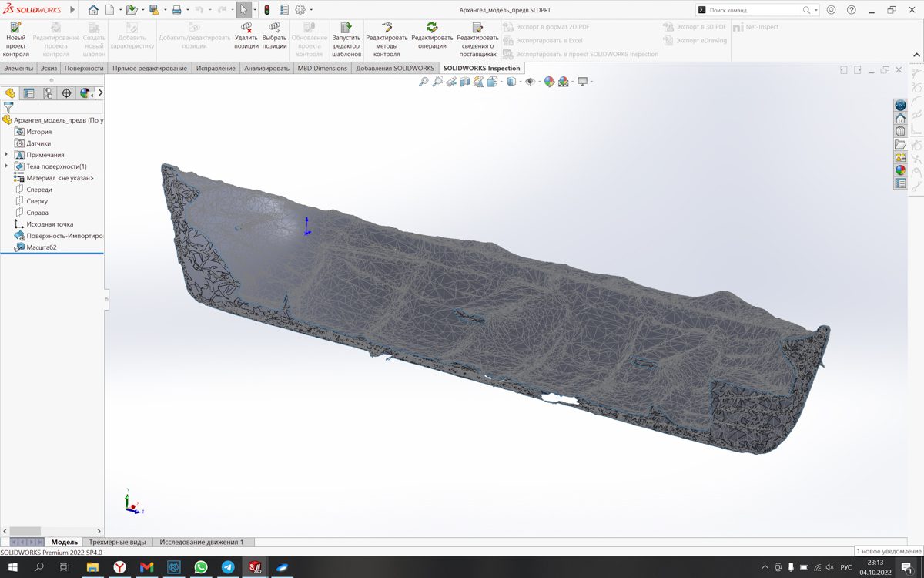Expand the Тела поверхности(1) node
This screenshot has width=924, height=578.
[6, 166]
